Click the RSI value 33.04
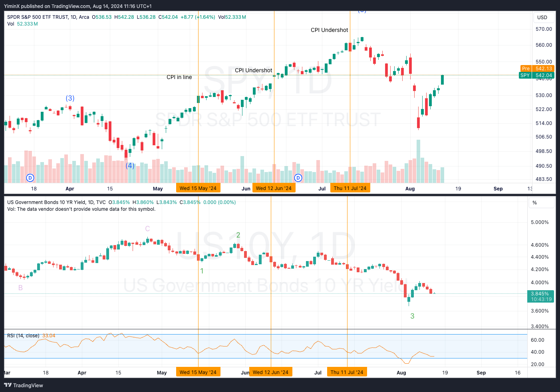The width and height of the screenshot is (560, 392). (x=49, y=336)
